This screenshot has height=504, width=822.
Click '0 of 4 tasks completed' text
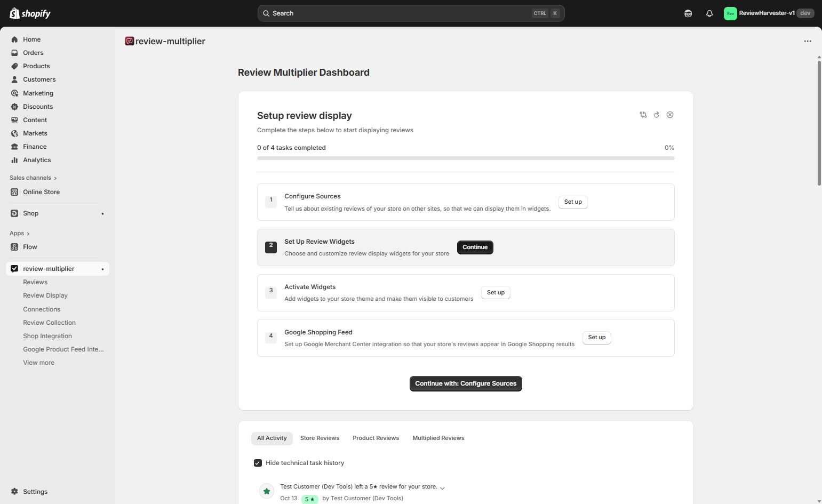click(x=291, y=148)
